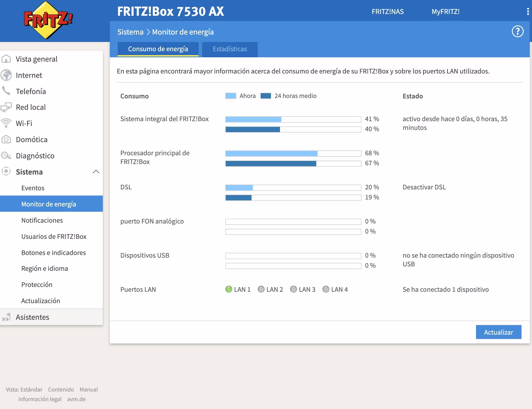Open Información legal footer link
Viewport: 532px width, 409px height.
point(40,399)
